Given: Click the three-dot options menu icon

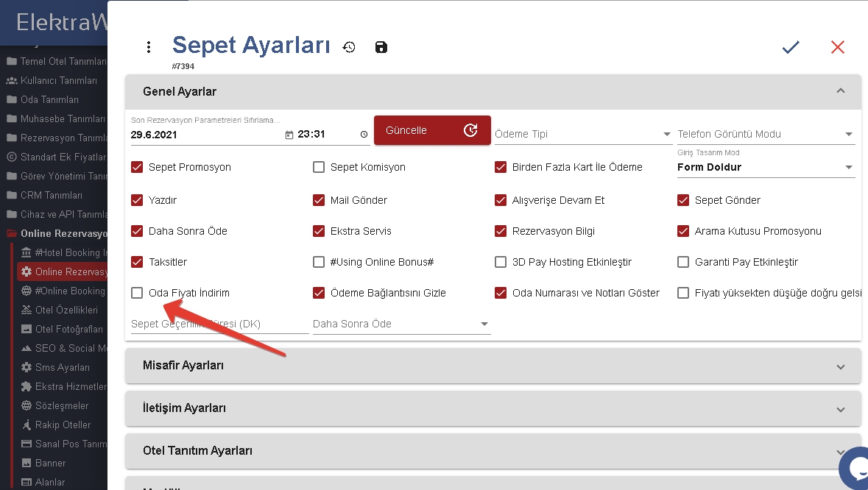Looking at the screenshot, I should [x=149, y=47].
